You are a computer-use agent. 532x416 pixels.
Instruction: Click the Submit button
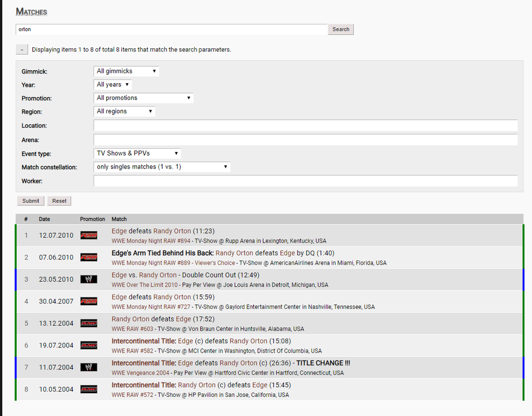tap(31, 201)
